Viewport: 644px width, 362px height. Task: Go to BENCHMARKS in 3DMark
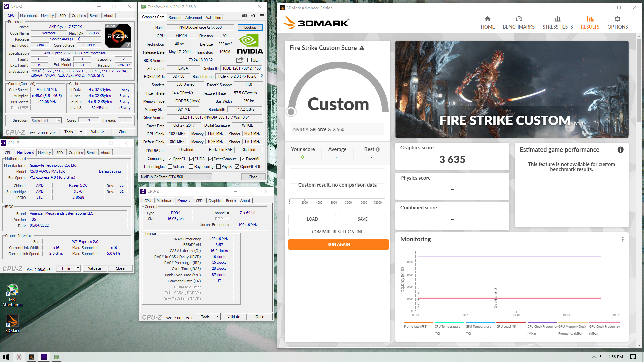pyautogui.click(x=519, y=23)
